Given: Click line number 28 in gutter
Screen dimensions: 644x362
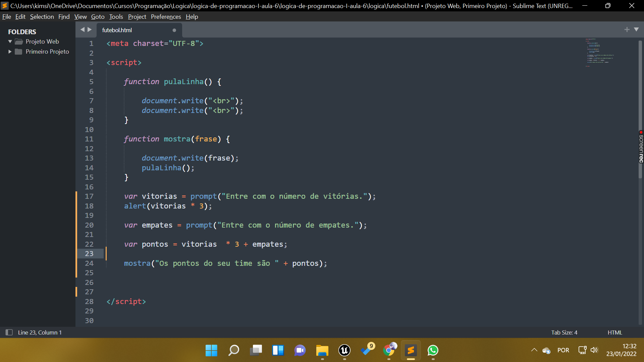Looking at the screenshot, I should point(89,302).
